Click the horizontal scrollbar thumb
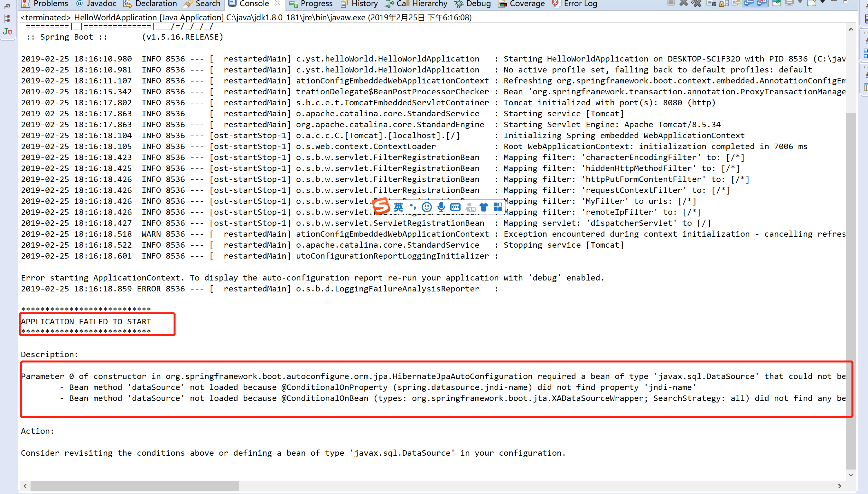The width and height of the screenshot is (868, 494). point(134,486)
